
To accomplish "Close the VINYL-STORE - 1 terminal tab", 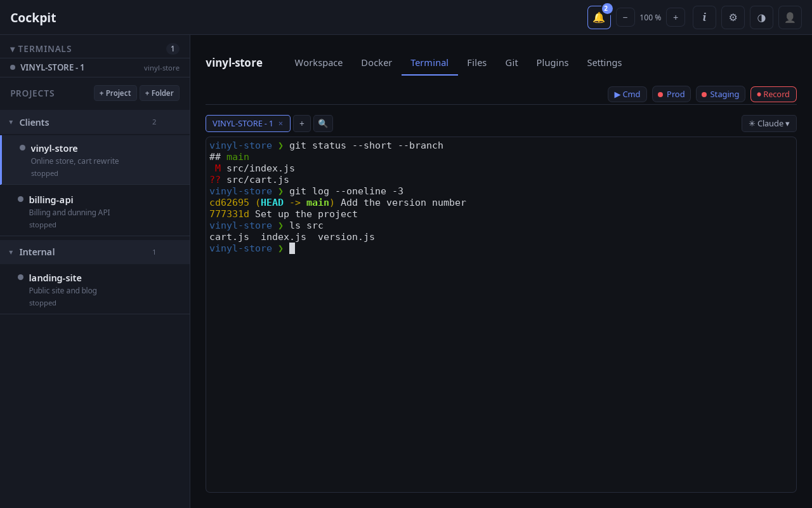I will 280,124.
